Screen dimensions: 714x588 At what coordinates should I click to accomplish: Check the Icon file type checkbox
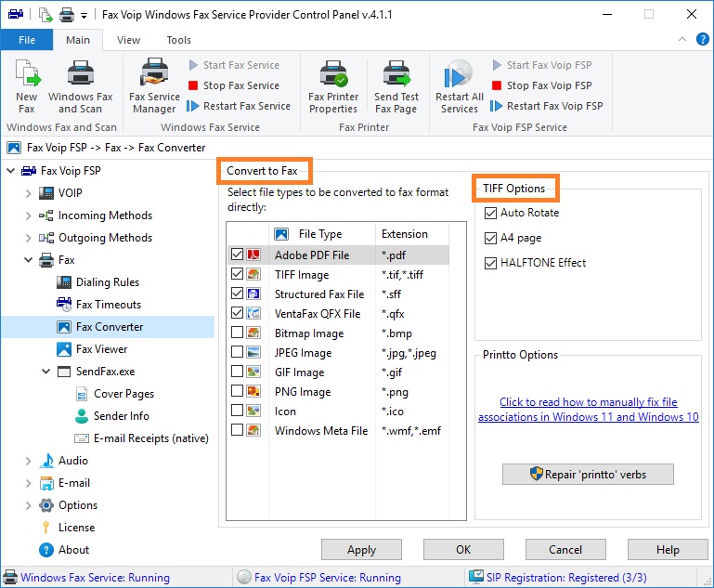tap(237, 411)
